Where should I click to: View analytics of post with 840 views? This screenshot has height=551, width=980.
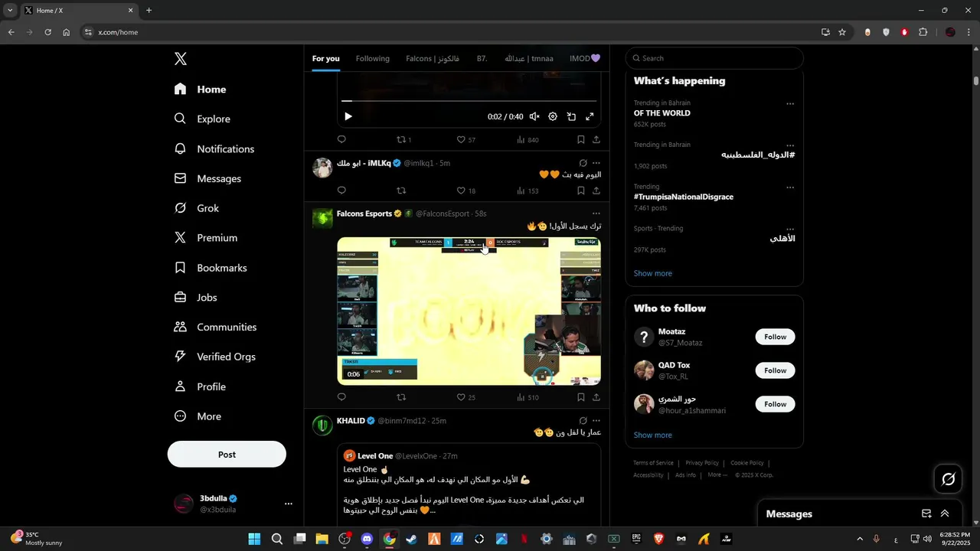click(x=528, y=140)
